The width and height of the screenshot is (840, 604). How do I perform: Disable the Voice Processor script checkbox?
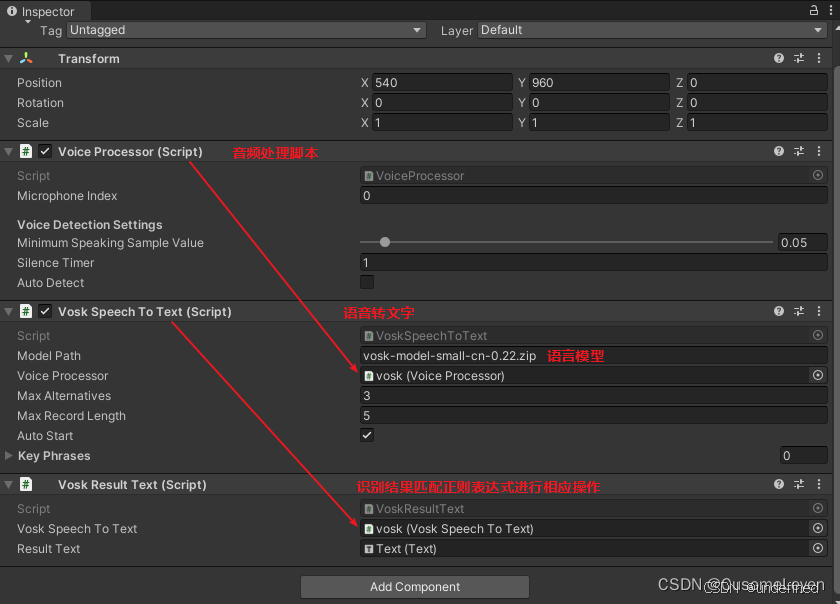(x=45, y=152)
